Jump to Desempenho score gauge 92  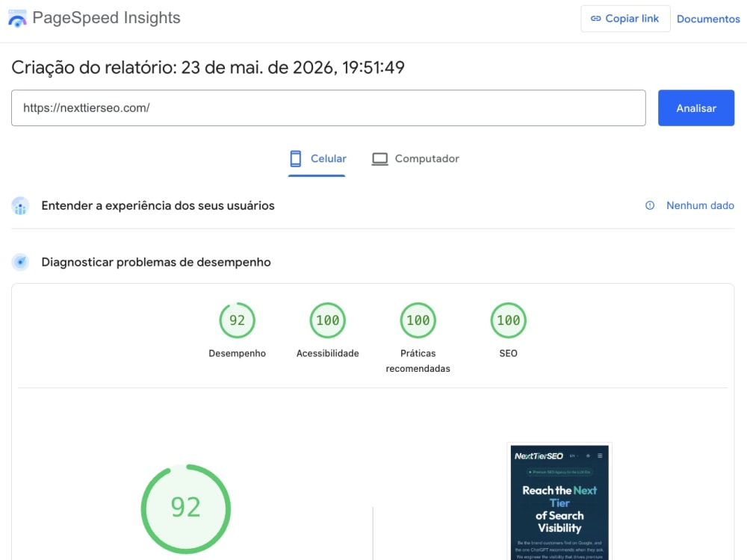238,320
